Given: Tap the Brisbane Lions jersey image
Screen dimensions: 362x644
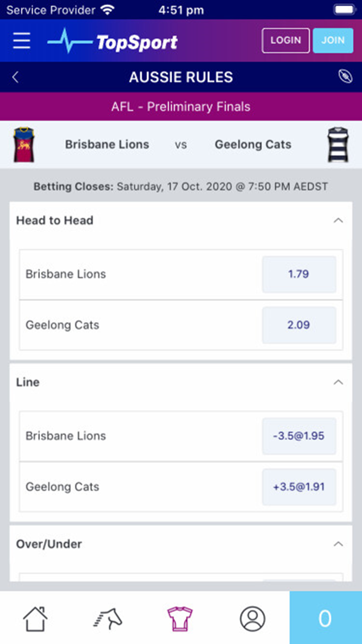Looking at the screenshot, I should [x=24, y=145].
